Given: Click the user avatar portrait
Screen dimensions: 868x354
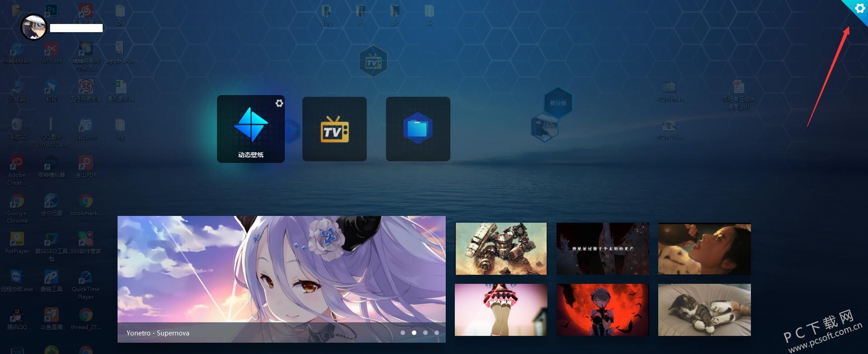Looking at the screenshot, I should (x=34, y=27).
